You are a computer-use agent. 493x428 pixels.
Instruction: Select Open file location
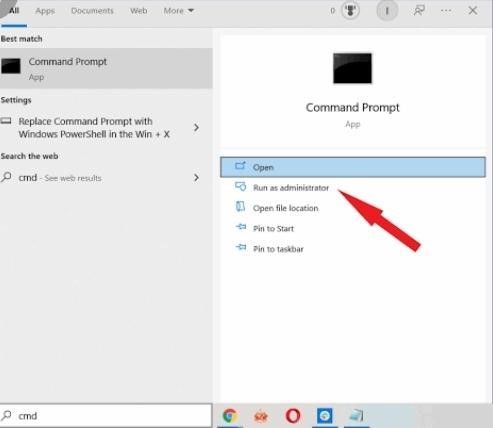(286, 208)
